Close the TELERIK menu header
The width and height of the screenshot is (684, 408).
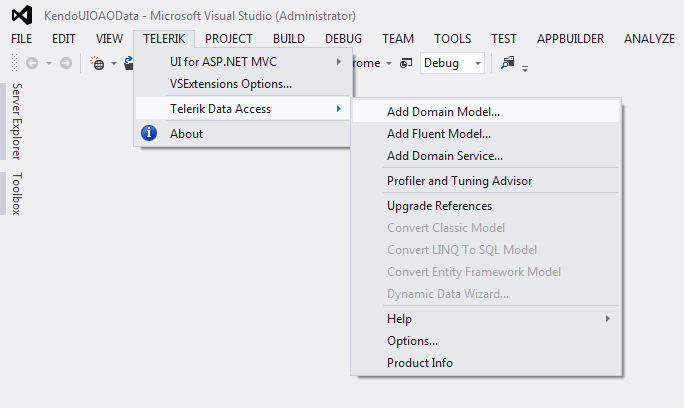click(164, 39)
